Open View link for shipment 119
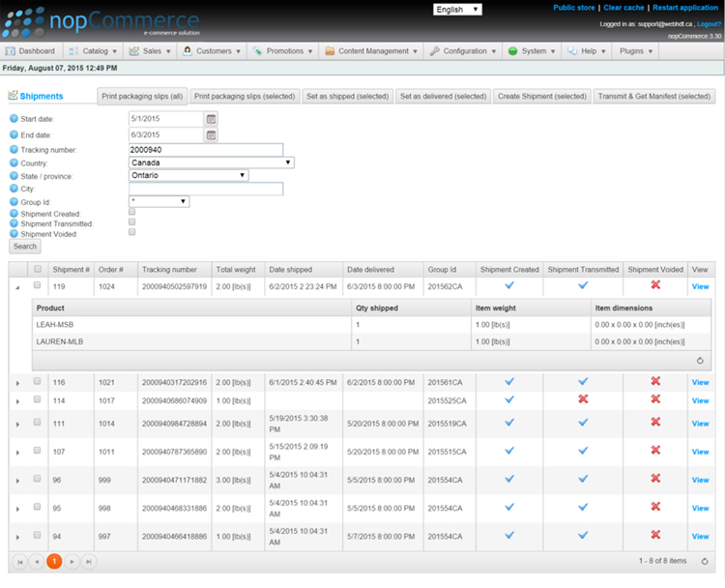The width and height of the screenshot is (725, 588). pyautogui.click(x=700, y=286)
